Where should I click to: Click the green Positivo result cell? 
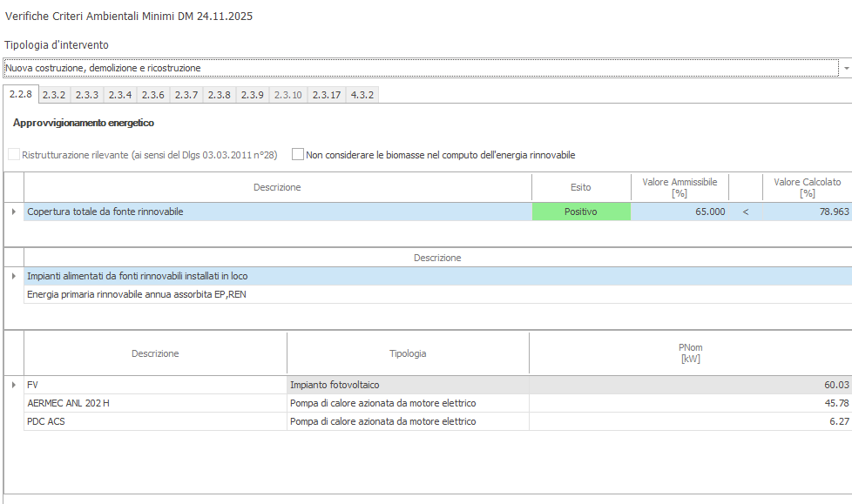tap(580, 212)
